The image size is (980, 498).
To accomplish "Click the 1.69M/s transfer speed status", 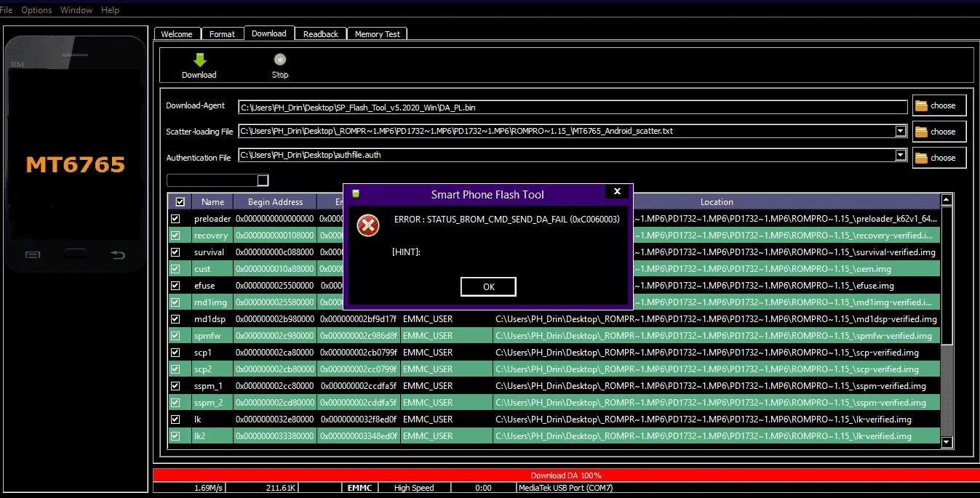I will tap(210, 488).
